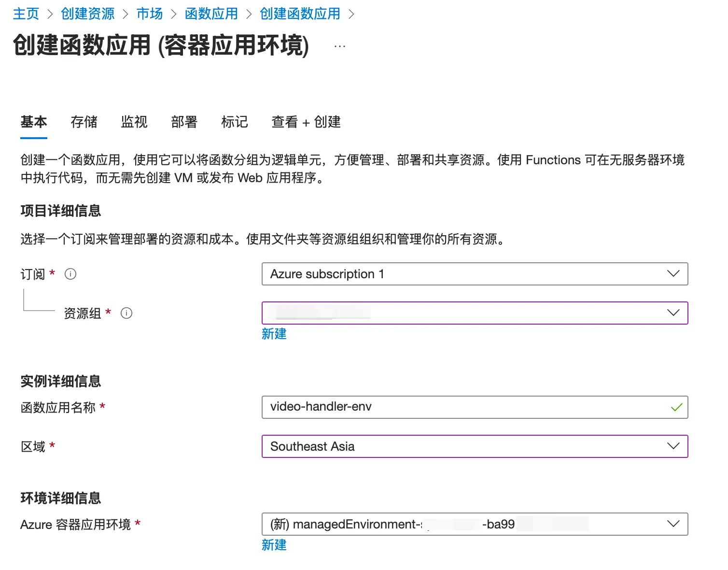Switch to the 监视 tab
Screen dimensions: 728x570
point(134,122)
